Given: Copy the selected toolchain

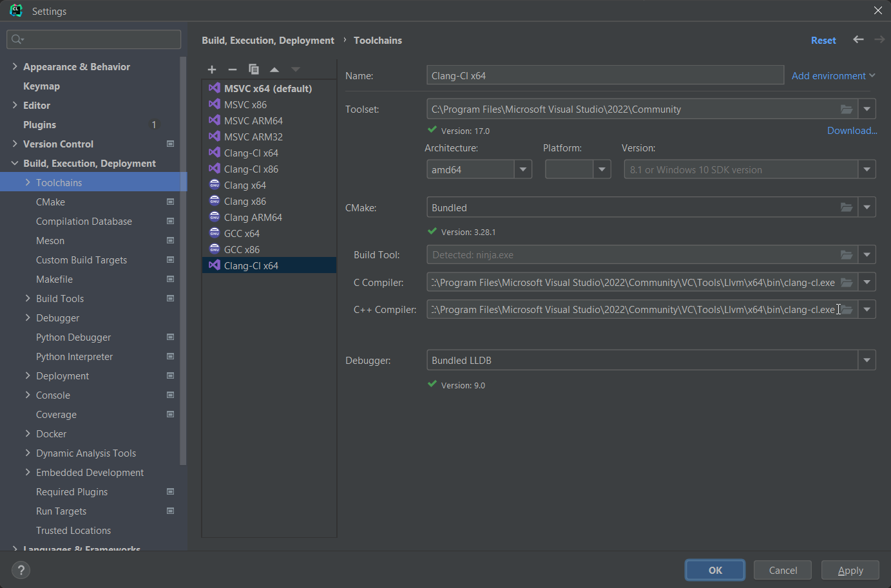Looking at the screenshot, I should pos(254,70).
